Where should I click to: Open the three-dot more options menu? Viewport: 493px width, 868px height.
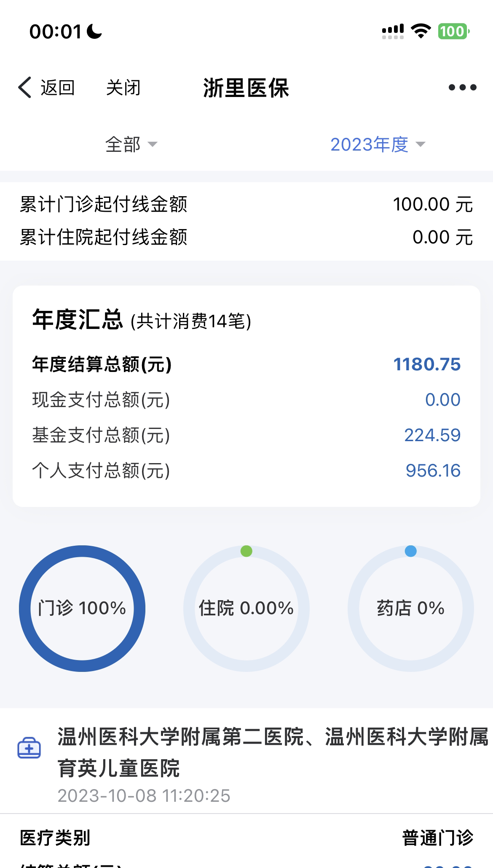click(x=462, y=88)
